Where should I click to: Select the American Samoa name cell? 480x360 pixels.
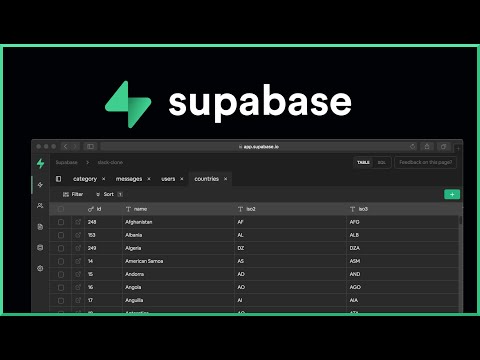178,261
